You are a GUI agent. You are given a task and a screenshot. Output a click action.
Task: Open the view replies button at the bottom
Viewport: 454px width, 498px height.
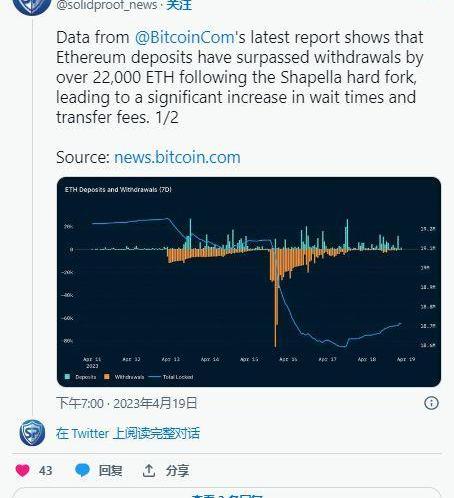point(227,493)
